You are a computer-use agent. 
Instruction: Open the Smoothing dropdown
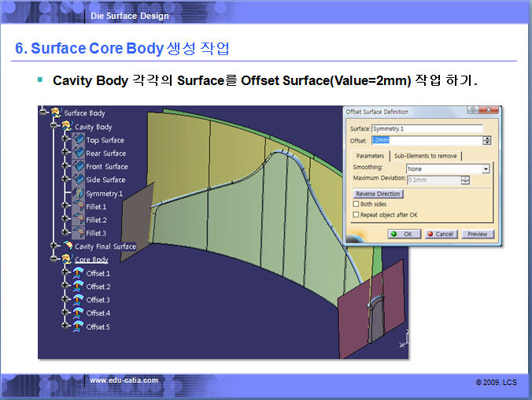coord(486,169)
